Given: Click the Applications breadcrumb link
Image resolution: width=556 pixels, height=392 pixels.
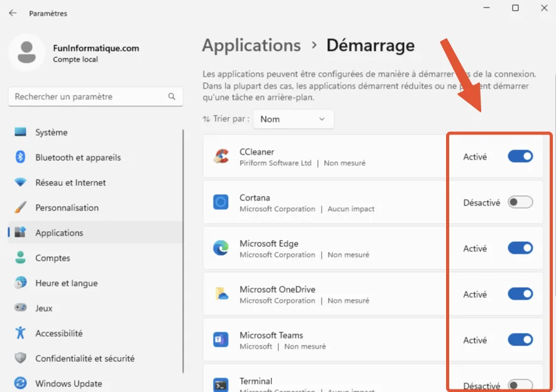Looking at the screenshot, I should (x=251, y=45).
